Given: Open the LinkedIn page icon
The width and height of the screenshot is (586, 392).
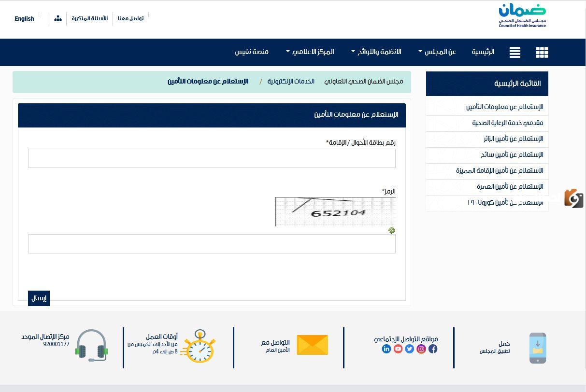Looking at the screenshot, I should (x=386, y=349).
